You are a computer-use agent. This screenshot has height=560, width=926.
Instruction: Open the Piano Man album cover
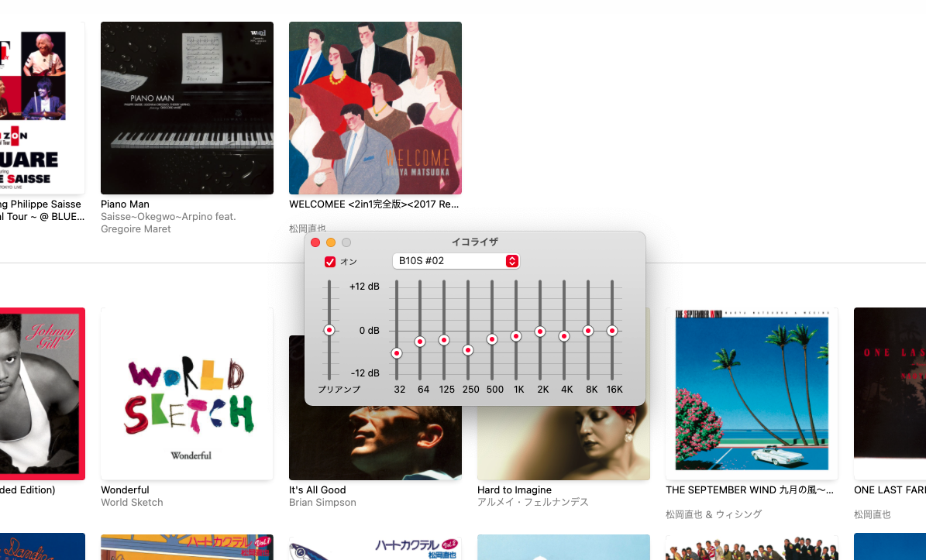pos(188,108)
